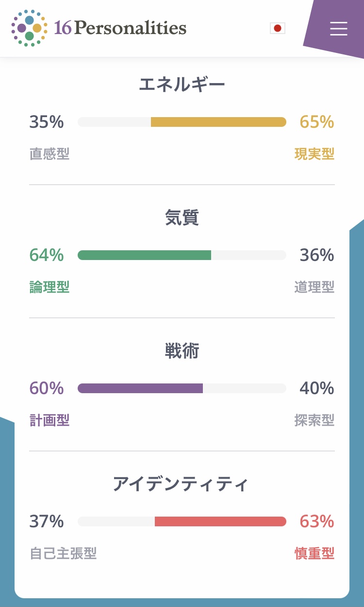Click the 65% value for 現実型
The height and width of the screenshot is (607, 364).
[317, 122]
